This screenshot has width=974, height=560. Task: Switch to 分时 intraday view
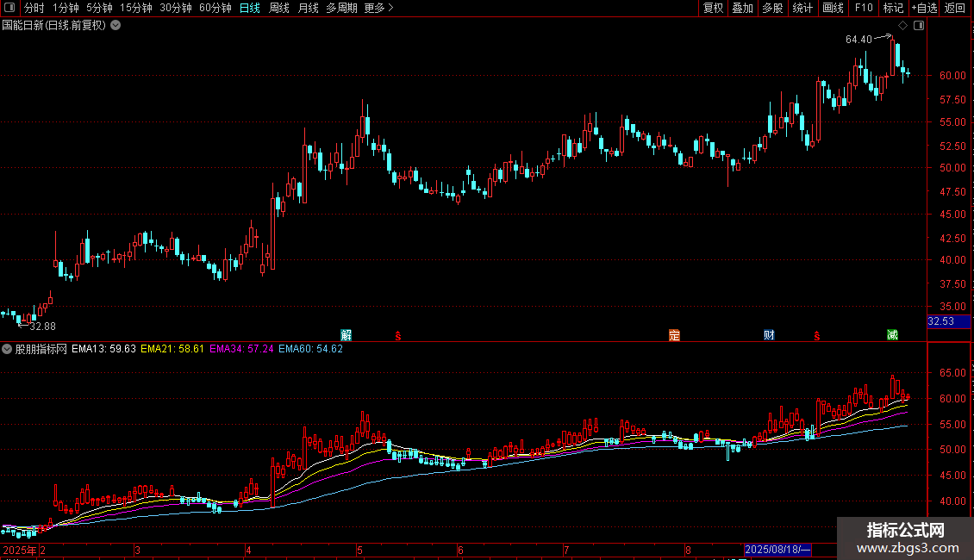click(34, 8)
